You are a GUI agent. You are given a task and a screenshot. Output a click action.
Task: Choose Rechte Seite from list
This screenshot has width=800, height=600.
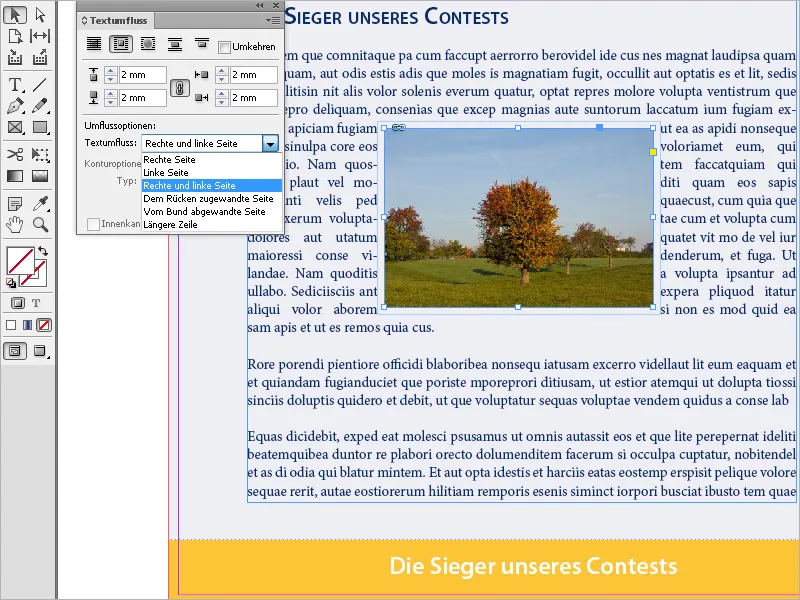coord(212,160)
